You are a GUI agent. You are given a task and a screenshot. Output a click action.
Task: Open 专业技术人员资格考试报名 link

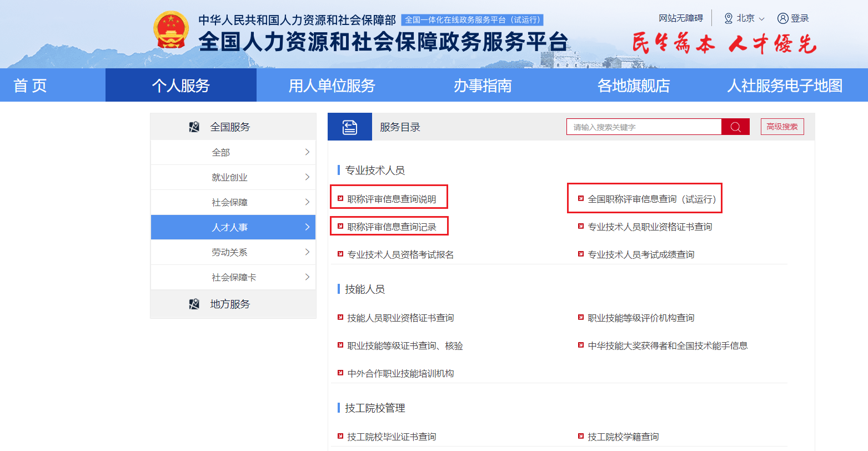click(400, 254)
